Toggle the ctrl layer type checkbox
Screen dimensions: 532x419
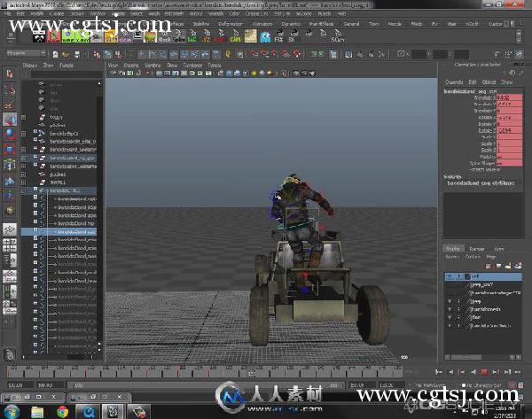click(x=459, y=277)
